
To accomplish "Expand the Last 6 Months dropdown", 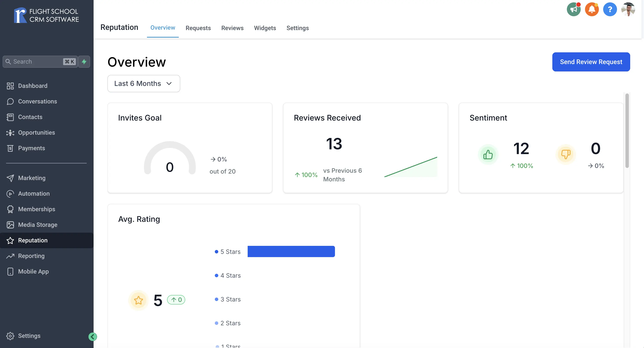I will pyautogui.click(x=144, y=84).
